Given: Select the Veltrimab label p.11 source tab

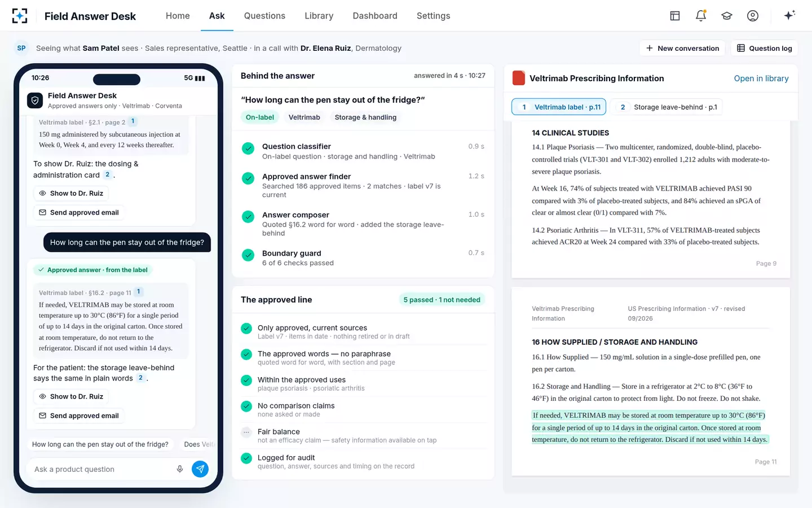Looking at the screenshot, I should tap(559, 107).
